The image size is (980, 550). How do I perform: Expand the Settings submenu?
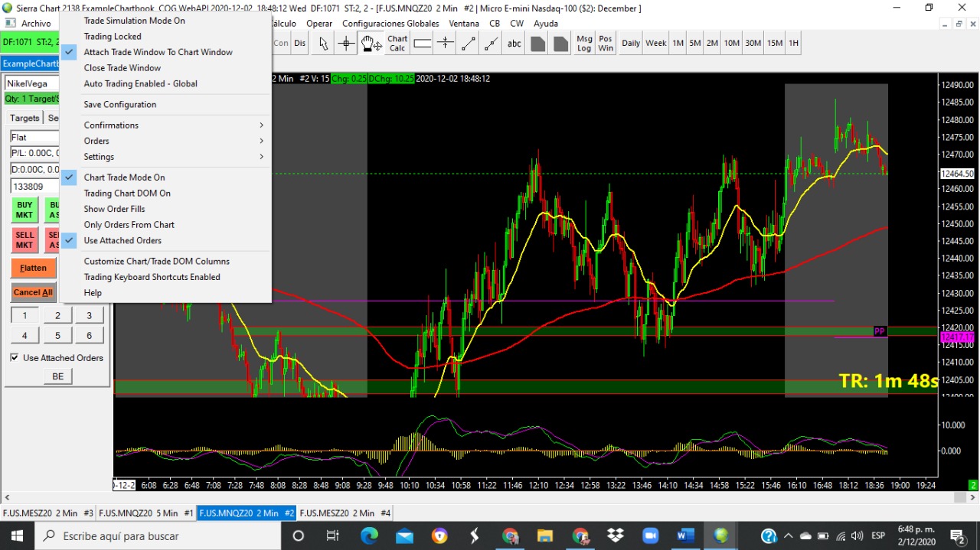pos(99,157)
